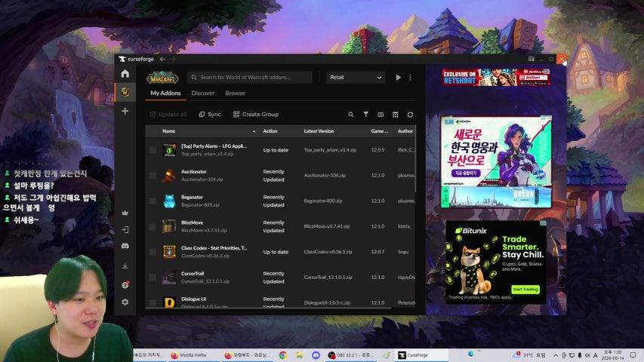This screenshot has height=362, width=644.
Task: Expand the Retail game version dropdown
Action: [356, 77]
